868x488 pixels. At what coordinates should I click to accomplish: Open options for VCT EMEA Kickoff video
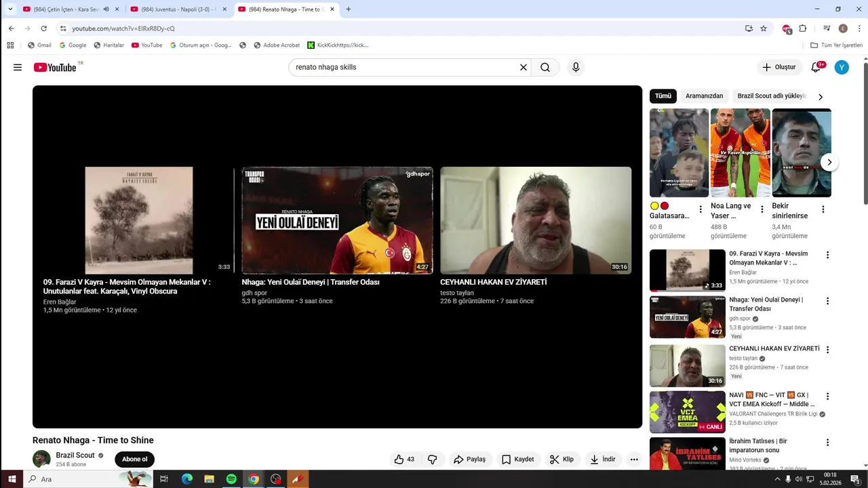click(x=827, y=396)
